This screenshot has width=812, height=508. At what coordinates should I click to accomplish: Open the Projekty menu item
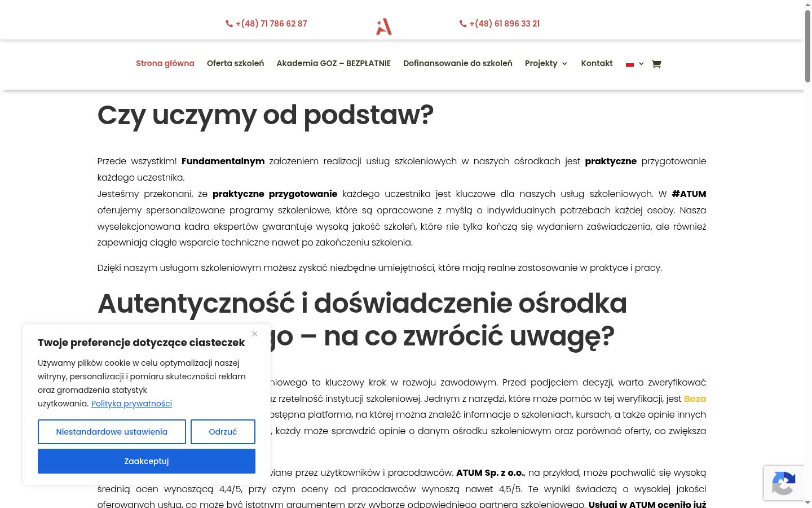[541, 63]
